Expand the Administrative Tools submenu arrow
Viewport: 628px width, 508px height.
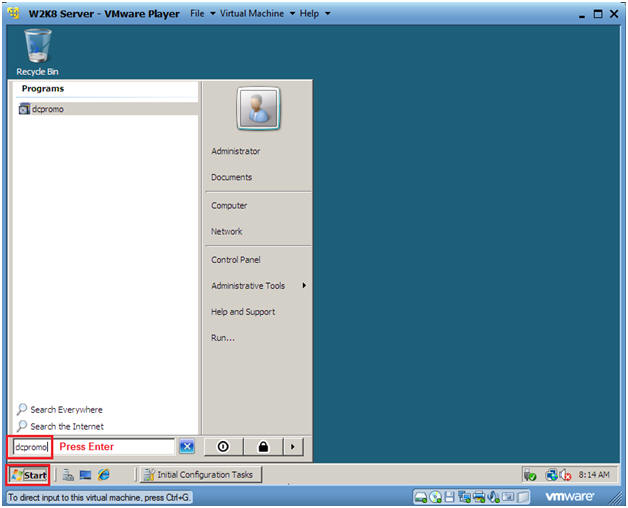[304, 285]
